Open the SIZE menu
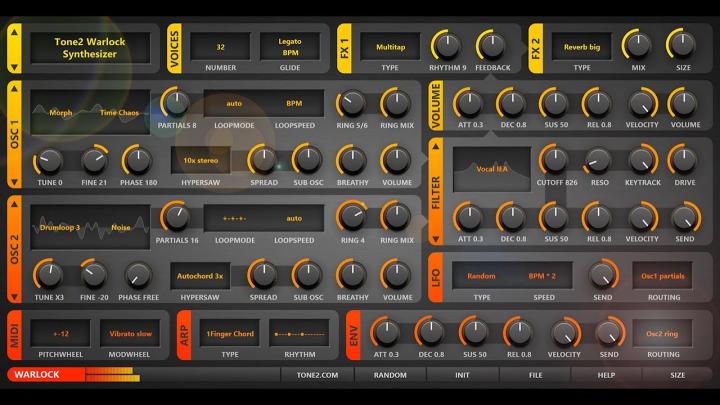The image size is (720, 405). (x=678, y=375)
